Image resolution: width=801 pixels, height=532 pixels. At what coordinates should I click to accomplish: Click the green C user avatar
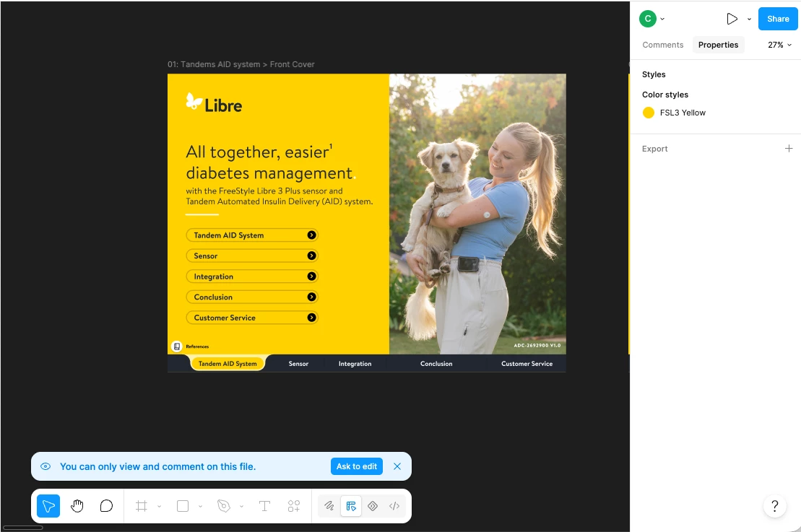pos(648,19)
